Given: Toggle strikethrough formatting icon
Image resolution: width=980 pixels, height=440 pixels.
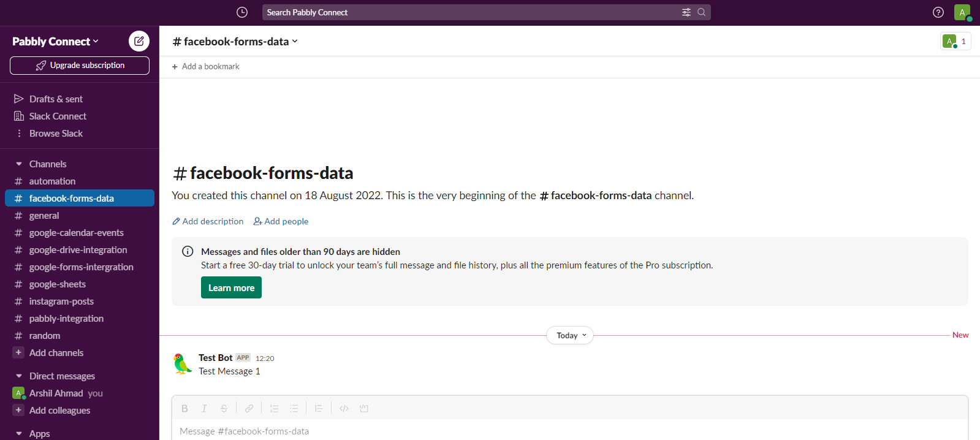Looking at the screenshot, I should pyautogui.click(x=224, y=409).
